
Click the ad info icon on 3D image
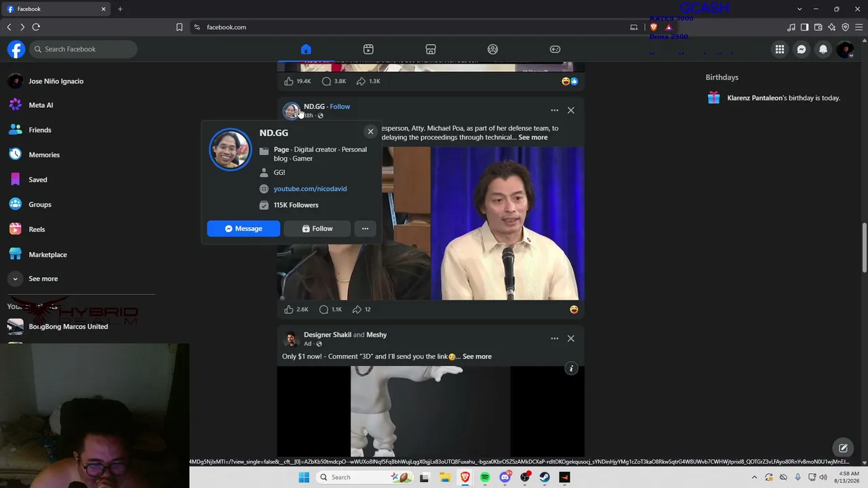[x=571, y=369]
